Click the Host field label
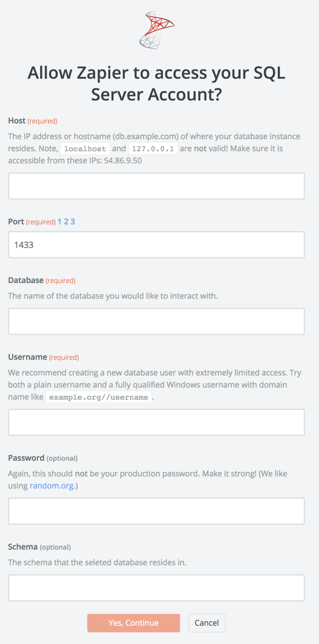 [x=17, y=121]
